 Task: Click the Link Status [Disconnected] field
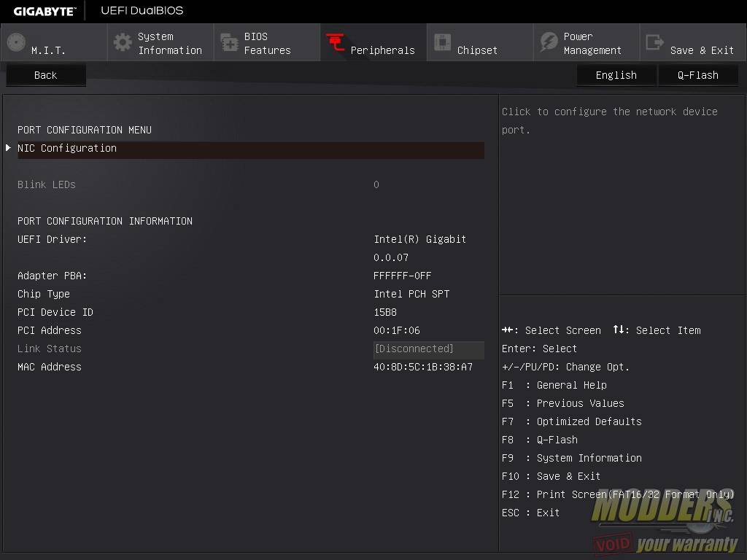[429, 349]
